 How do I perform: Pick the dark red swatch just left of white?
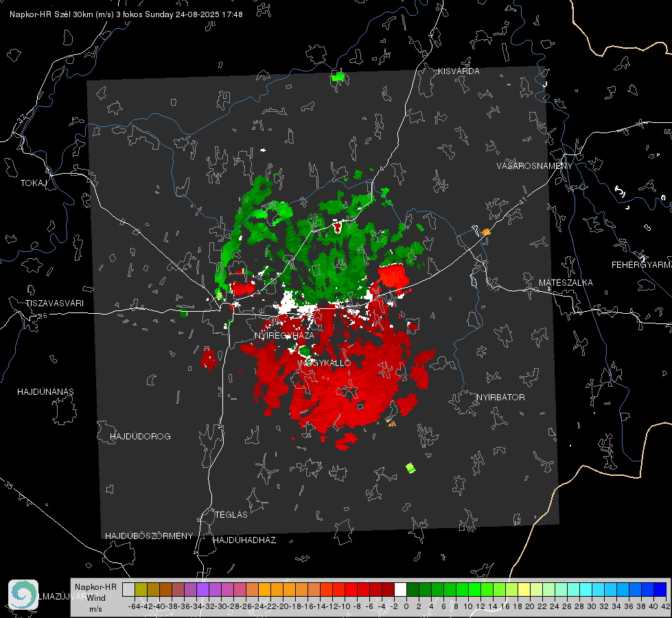click(388, 589)
